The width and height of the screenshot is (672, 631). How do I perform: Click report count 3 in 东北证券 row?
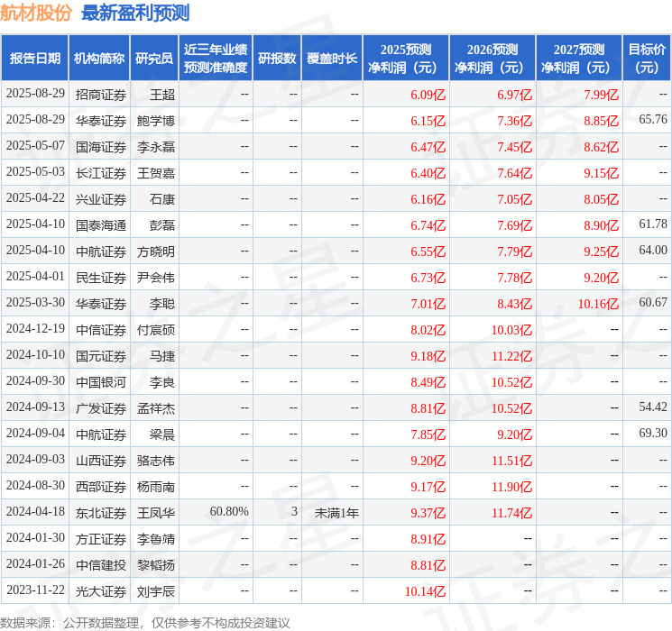[x=294, y=511]
